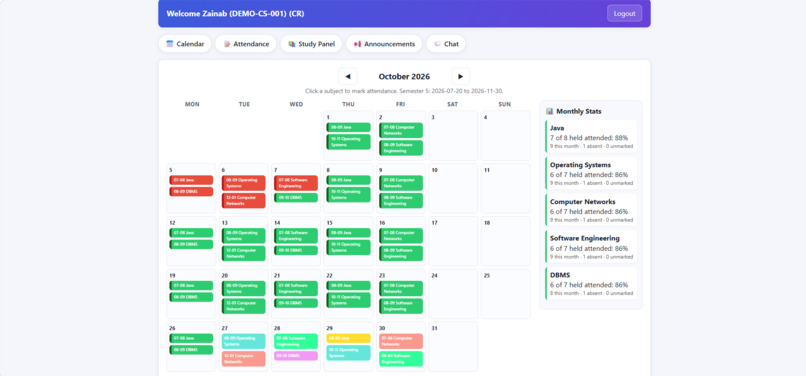Click the Java card in Monthly Stats
806x376 pixels.
pyautogui.click(x=591, y=136)
